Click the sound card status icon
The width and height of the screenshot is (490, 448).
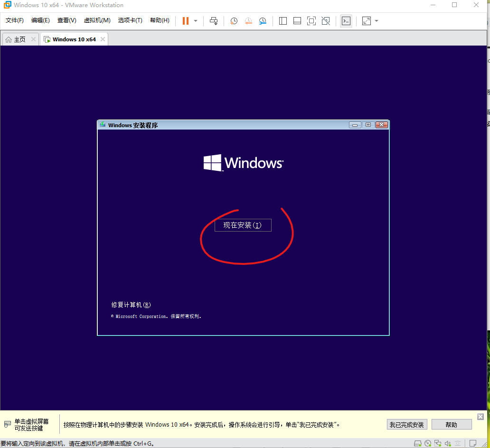point(448,443)
